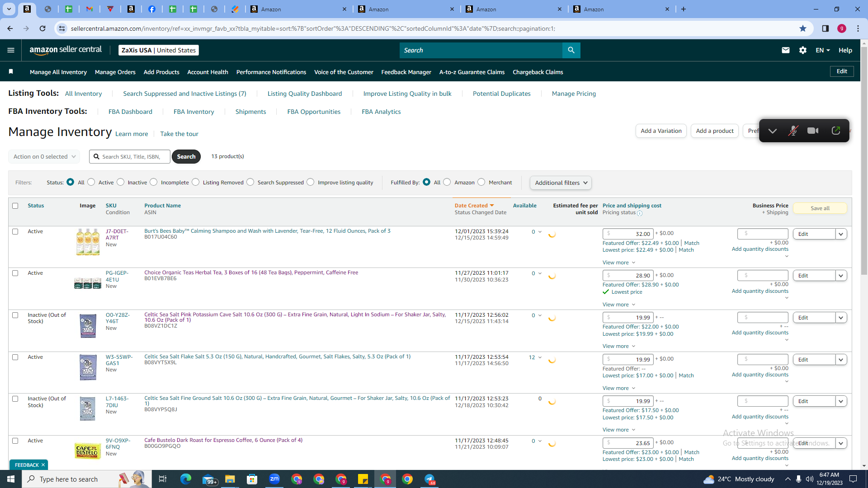Expand View more for Burt's Bees row
The width and height of the screenshot is (868, 488).
coord(619,263)
